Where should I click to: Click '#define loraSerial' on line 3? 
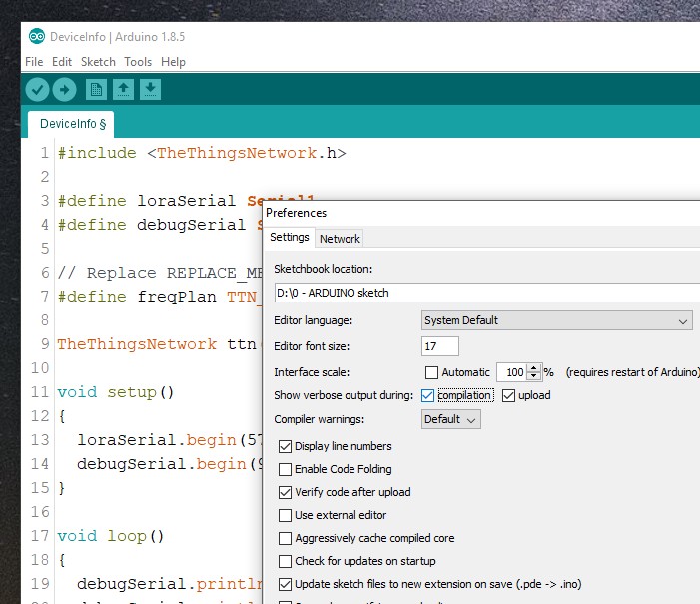coord(147,201)
